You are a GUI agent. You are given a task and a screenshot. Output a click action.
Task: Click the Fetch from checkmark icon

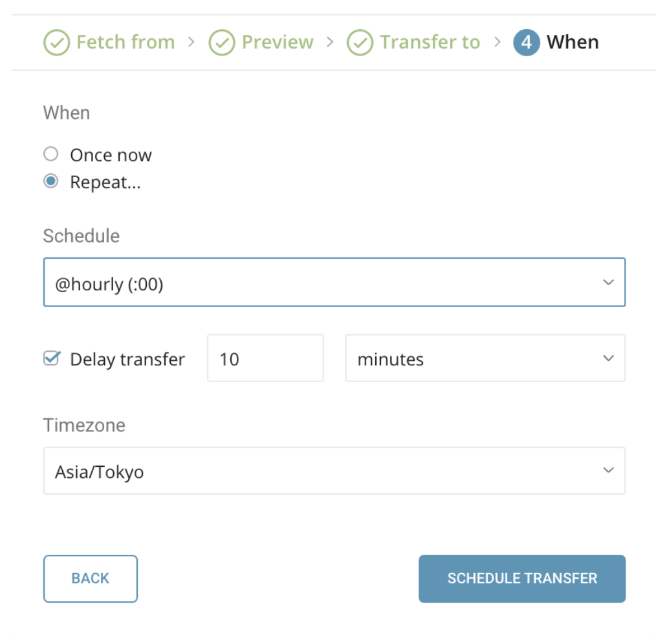pos(57,43)
